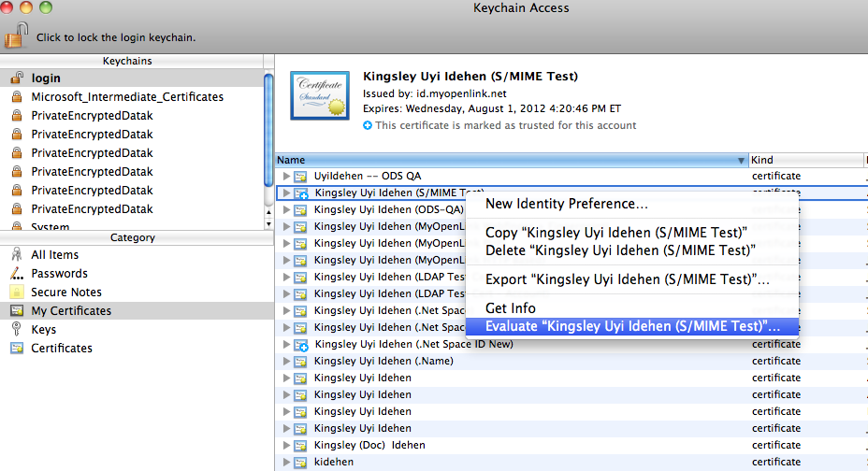
Task: Expand the selected S/MIME Test certificate row
Action: (286, 193)
